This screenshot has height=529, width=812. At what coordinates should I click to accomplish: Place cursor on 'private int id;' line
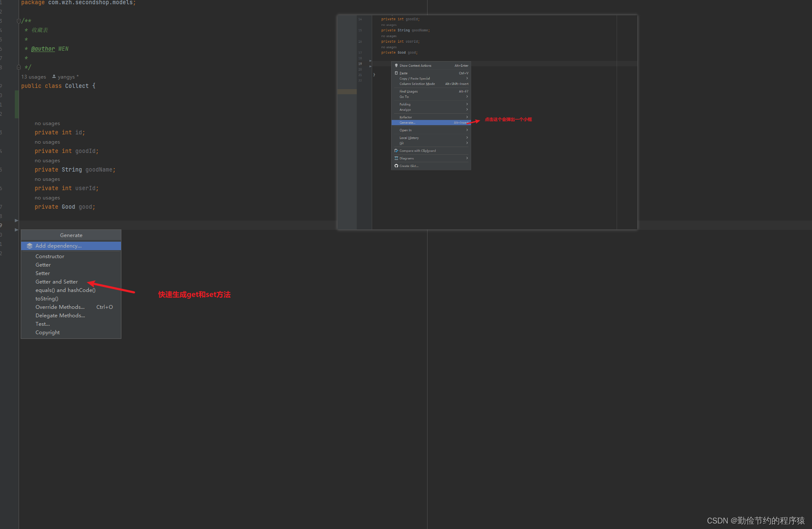pyautogui.click(x=60, y=133)
